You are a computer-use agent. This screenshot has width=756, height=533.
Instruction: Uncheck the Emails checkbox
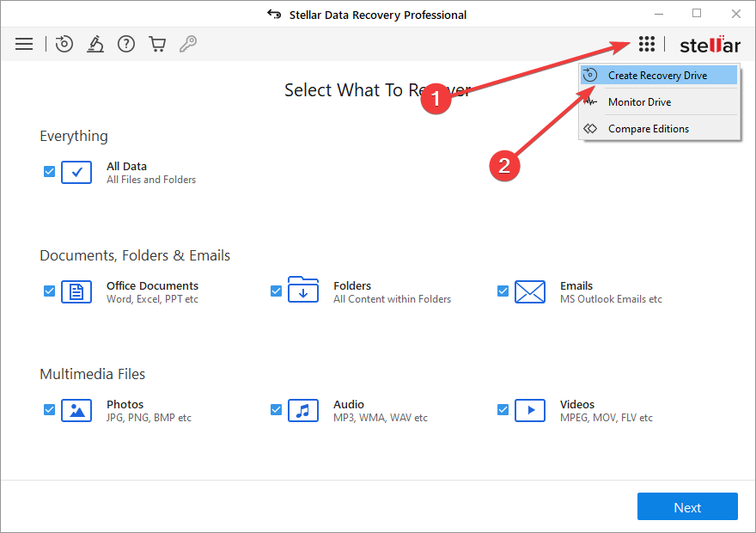tap(503, 291)
